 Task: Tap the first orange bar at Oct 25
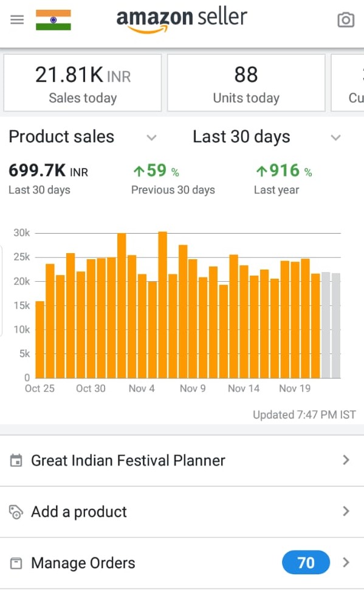[40, 340]
